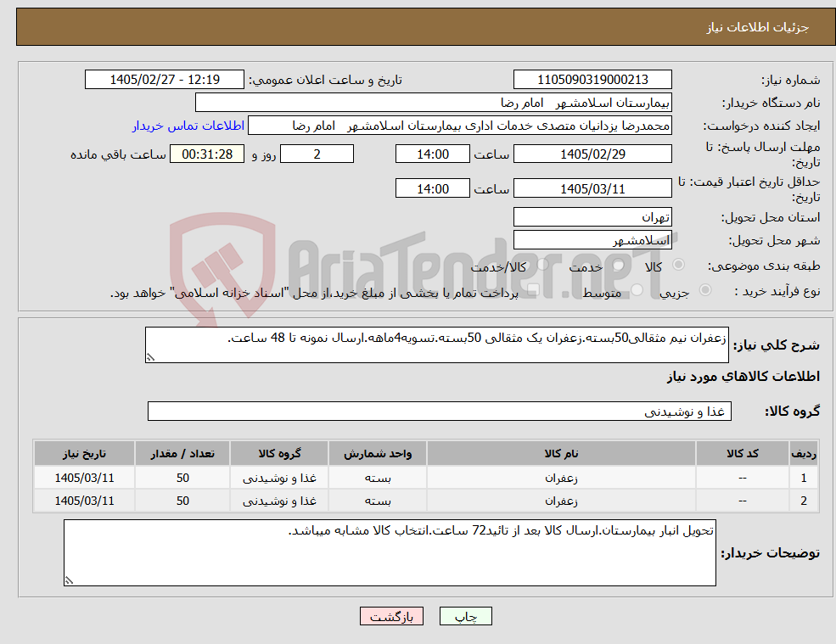The image size is (836, 644).
Task: Select the متوسط purchase type radio
Action: point(637,290)
